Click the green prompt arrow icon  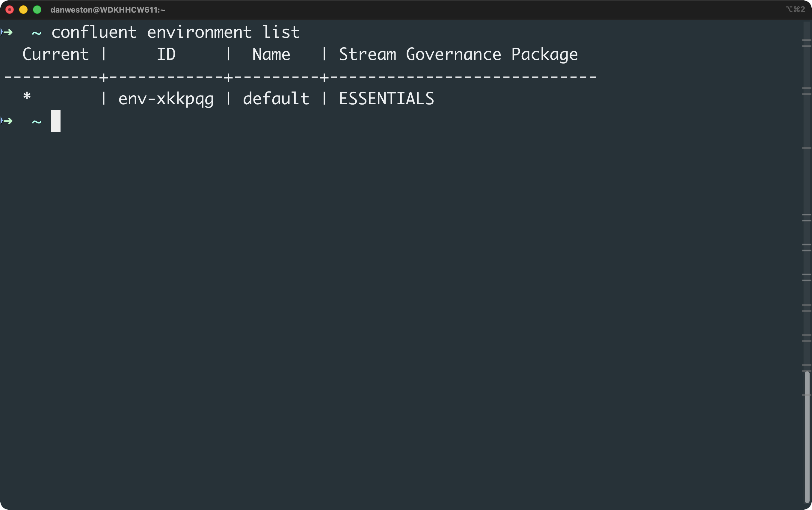coord(7,32)
